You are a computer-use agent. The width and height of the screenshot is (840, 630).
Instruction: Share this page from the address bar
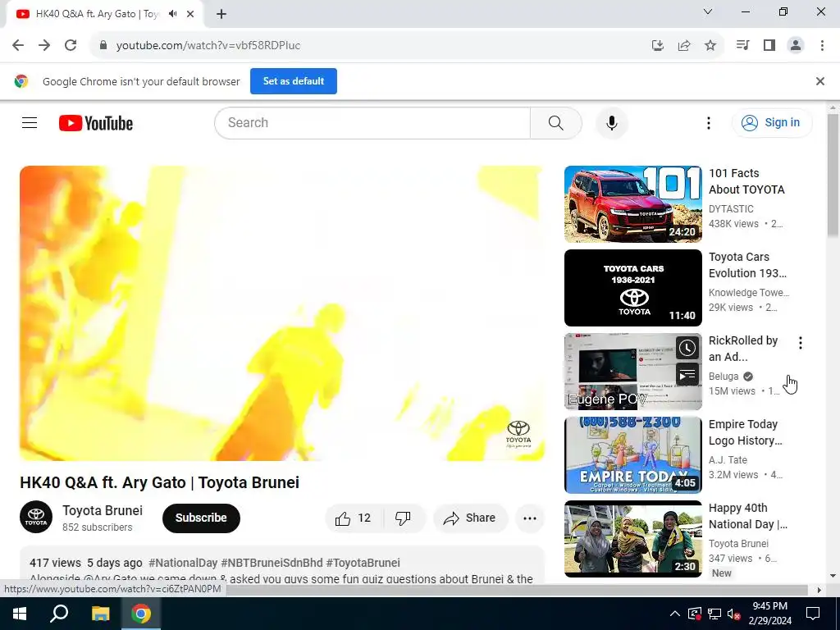683,46
